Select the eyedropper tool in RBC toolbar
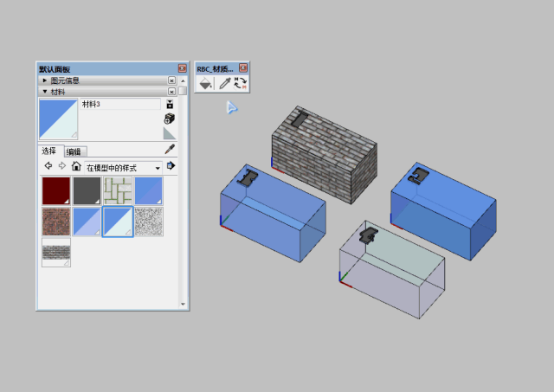Screen dimensions: 554x392 coord(224,84)
